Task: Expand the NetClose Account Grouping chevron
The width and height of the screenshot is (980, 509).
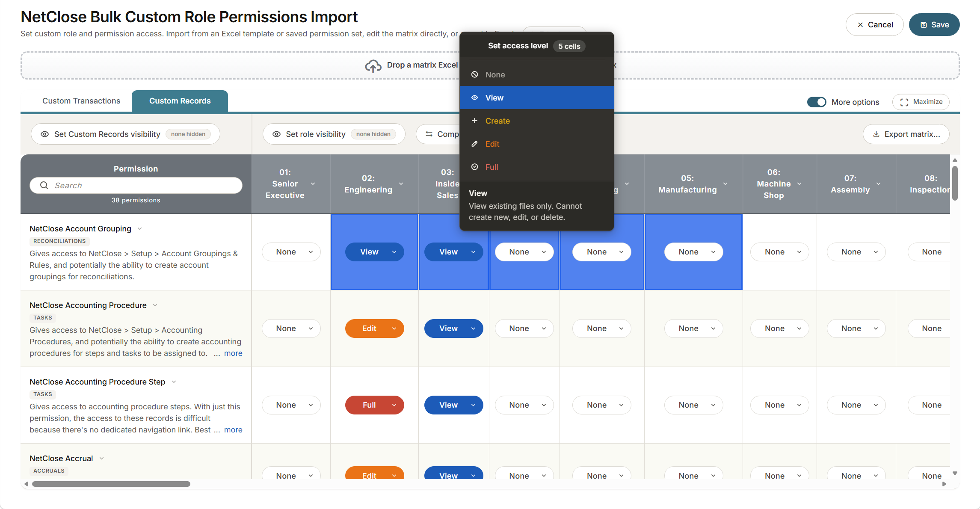Action: coord(139,229)
